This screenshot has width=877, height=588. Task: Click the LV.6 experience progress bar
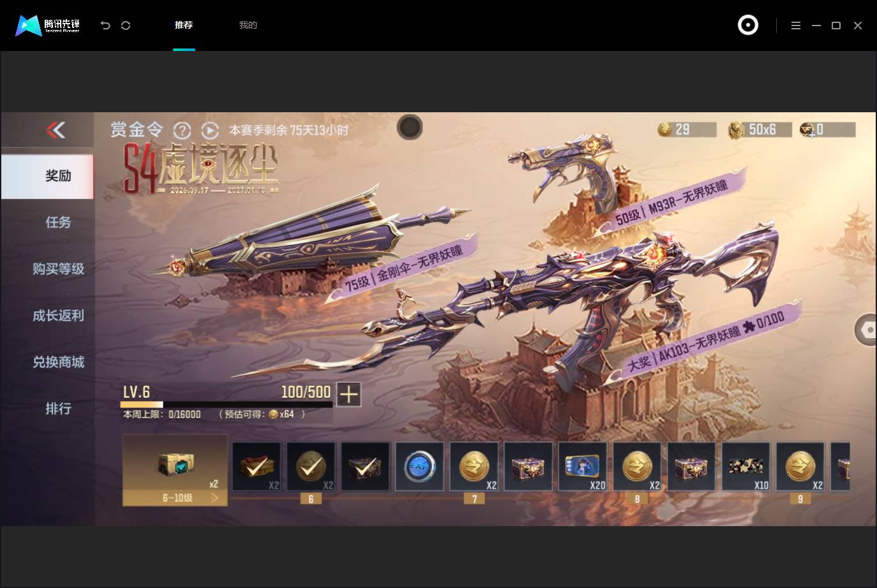pos(227,404)
